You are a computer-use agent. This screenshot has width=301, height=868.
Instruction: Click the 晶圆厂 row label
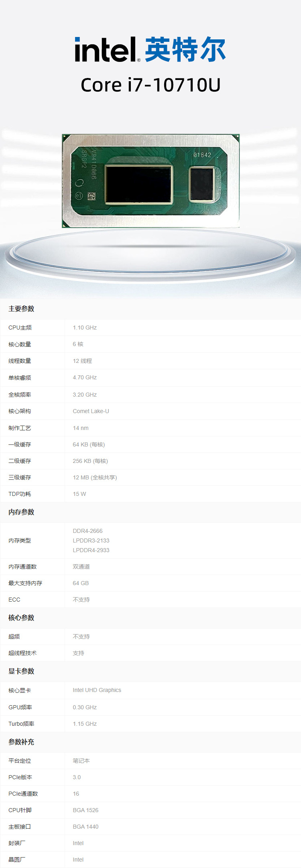coord(17,860)
